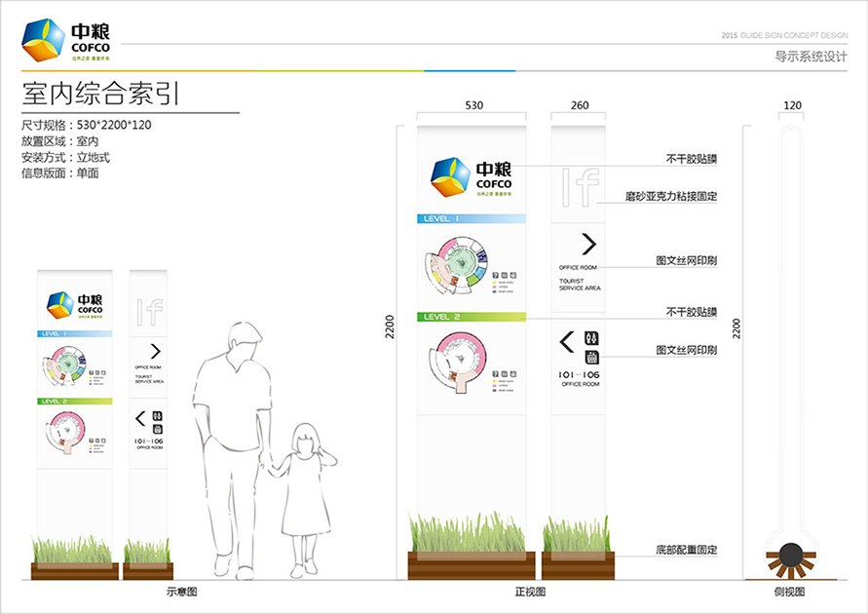Viewport: 868px width, 614px height.
Task: Click the COFCO cube logo on the front view sign
Action: tap(451, 177)
